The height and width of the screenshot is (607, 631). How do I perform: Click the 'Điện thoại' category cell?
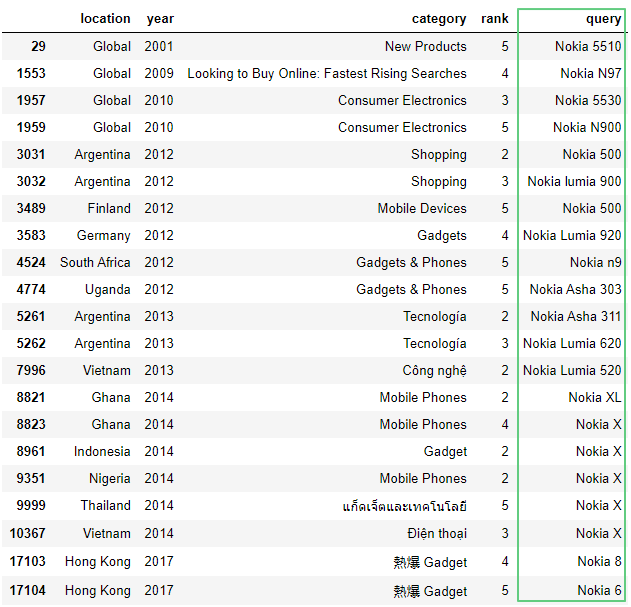point(437,533)
